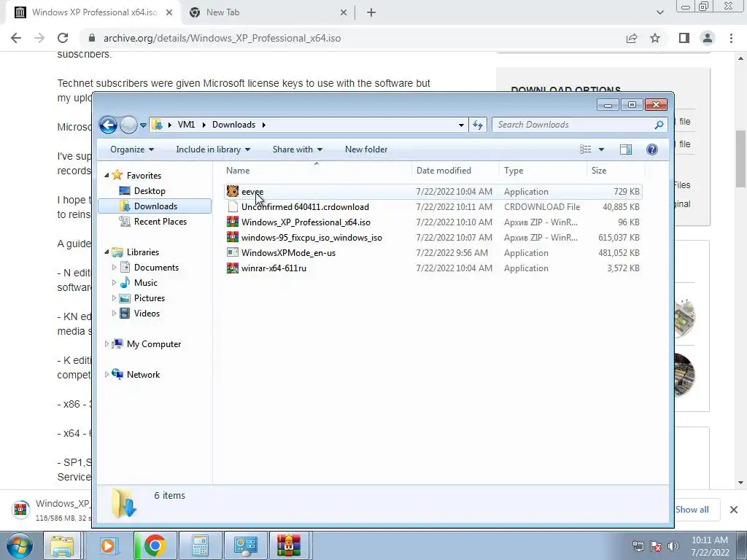Viewport: 747px width, 560px height.
Task: Select My Computer in sidebar
Action: (x=153, y=344)
